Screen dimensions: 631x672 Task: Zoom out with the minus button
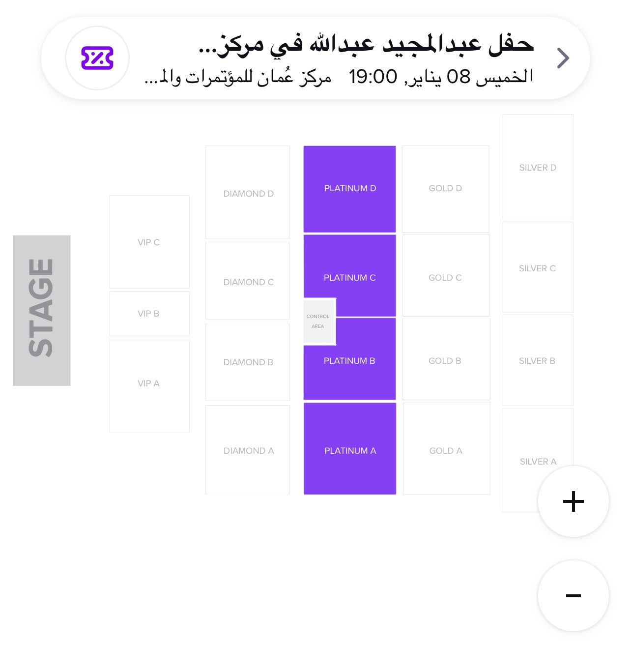pyautogui.click(x=573, y=596)
